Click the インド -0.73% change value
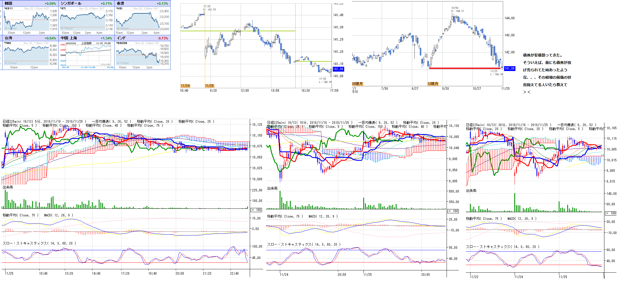Screen dimensions: 644x288 (163, 38)
